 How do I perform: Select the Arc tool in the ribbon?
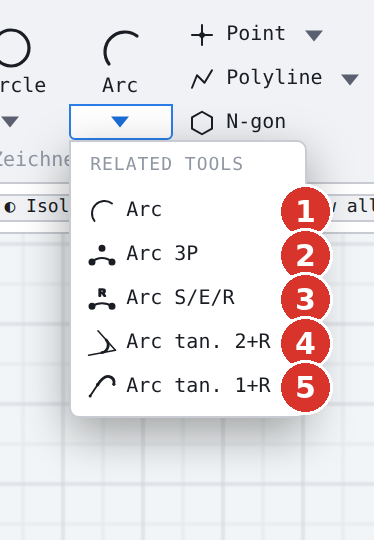point(121,62)
